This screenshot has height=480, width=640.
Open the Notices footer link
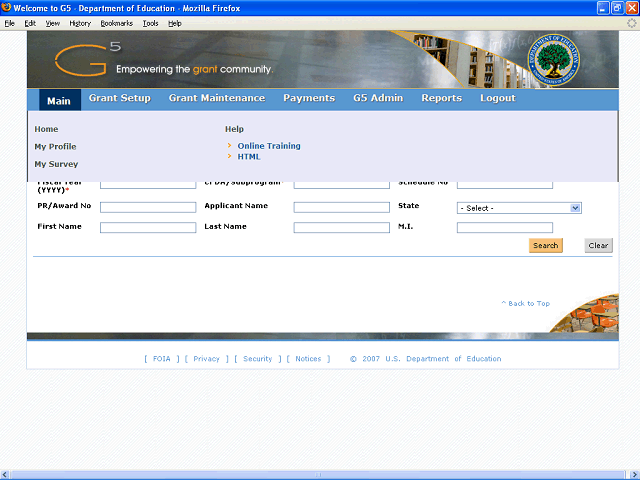(x=308, y=359)
